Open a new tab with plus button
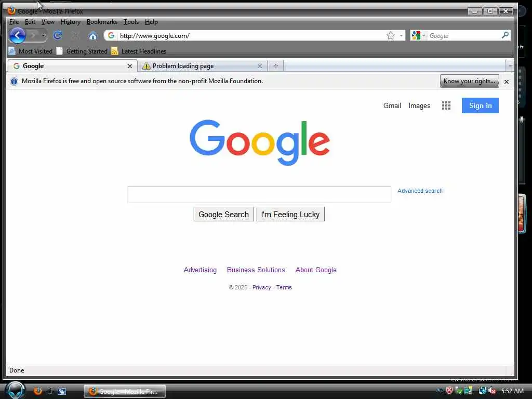The height and width of the screenshot is (399, 532). pyautogui.click(x=275, y=66)
